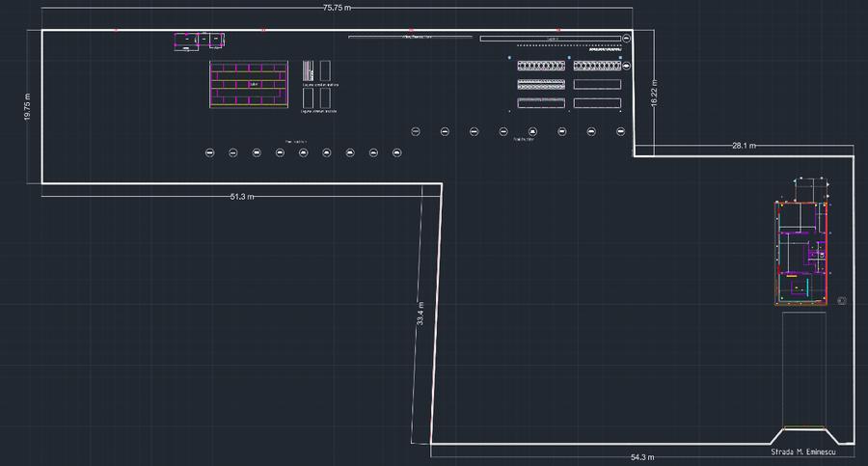Select the 33.4 m slanted dimension label

coord(420,314)
